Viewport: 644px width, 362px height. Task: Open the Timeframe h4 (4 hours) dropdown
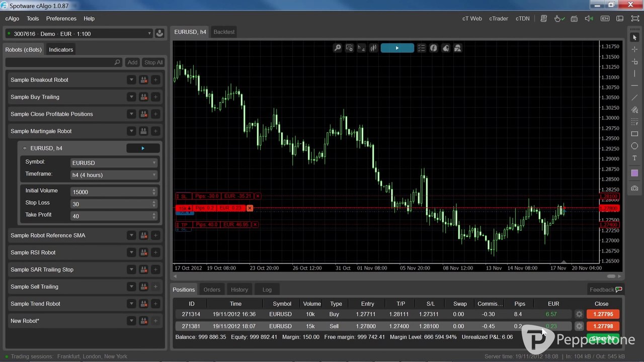(x=114, y=175)
